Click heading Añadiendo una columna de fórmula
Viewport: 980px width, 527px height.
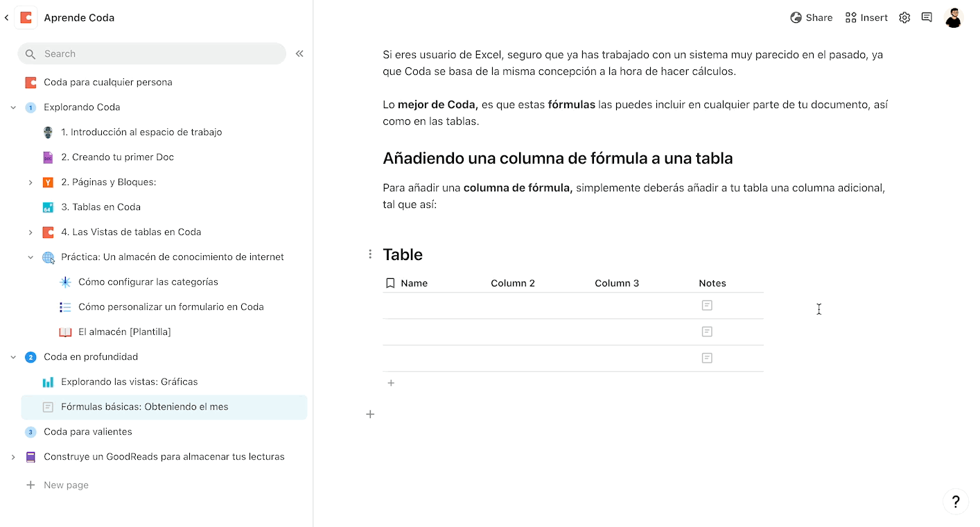tap(558, 158)
